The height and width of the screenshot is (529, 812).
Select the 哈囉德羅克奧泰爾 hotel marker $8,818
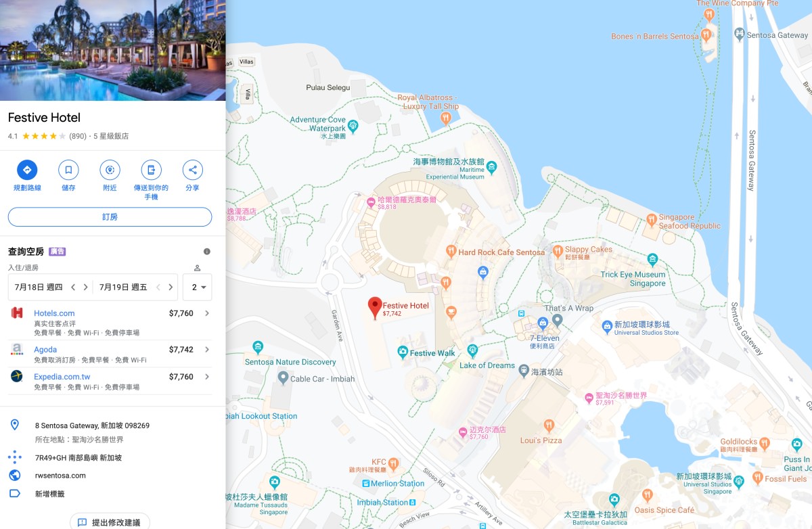(x=371, y=202)
